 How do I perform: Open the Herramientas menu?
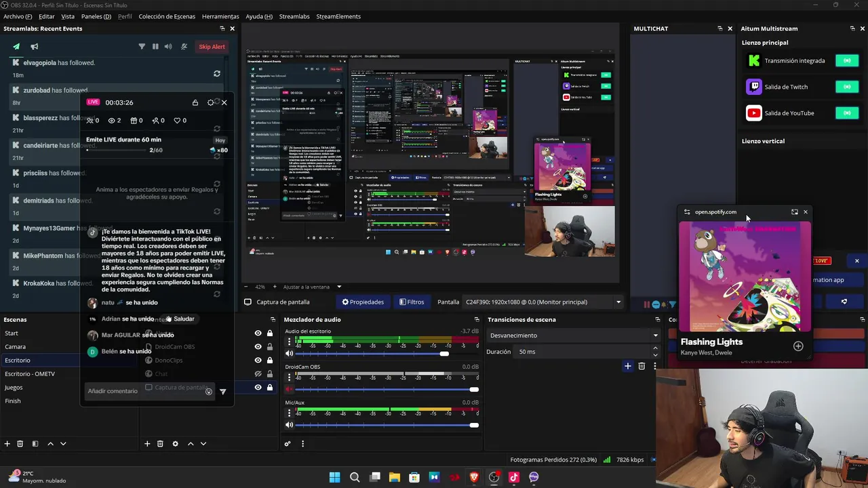[220, 16]
